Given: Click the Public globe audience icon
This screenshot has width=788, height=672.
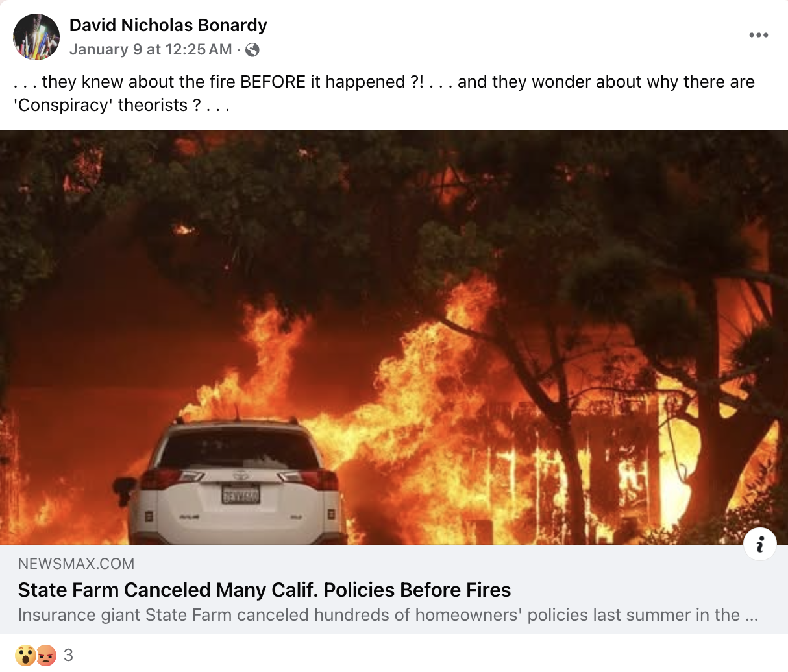Looking at the screenshot, I should pos(252,50).
